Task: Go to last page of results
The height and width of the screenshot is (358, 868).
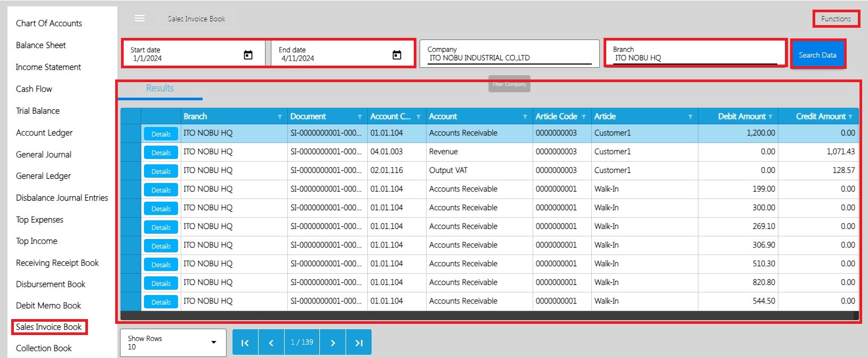Action: click(x=359, y=343)
